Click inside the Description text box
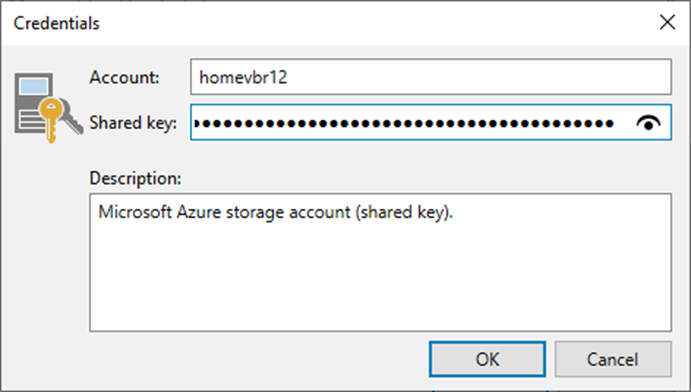Viewport: 691px width, 392px height. [380, 263]
